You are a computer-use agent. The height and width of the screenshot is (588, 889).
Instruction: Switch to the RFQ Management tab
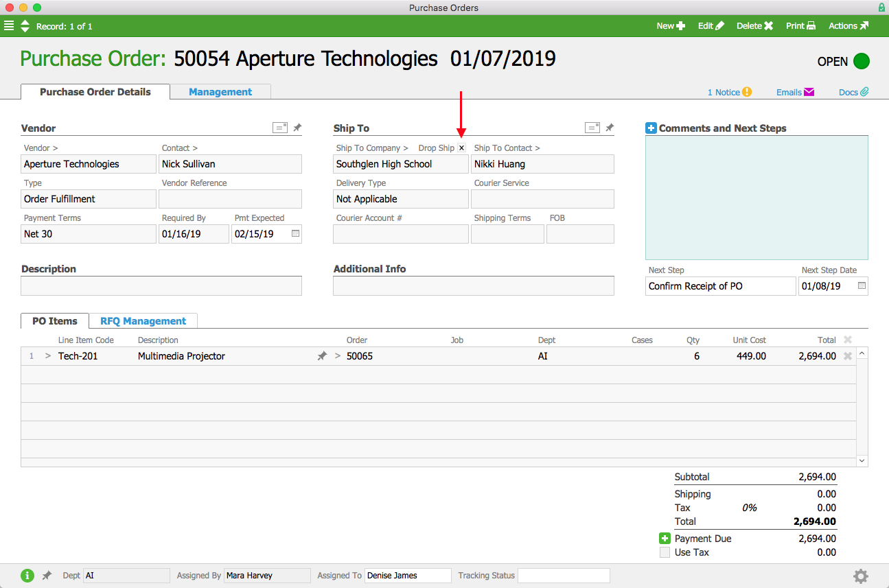(143, 321)
